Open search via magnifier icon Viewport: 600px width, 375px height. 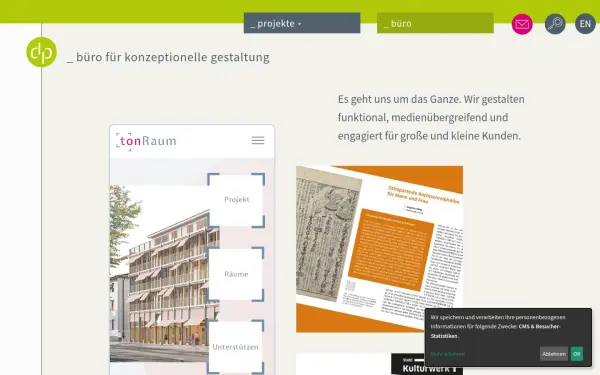(555, 24)
